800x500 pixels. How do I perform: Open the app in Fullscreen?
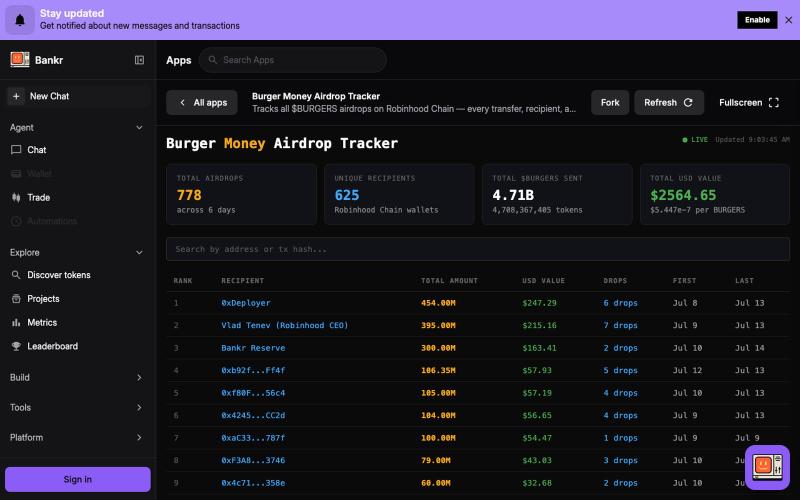749,103
